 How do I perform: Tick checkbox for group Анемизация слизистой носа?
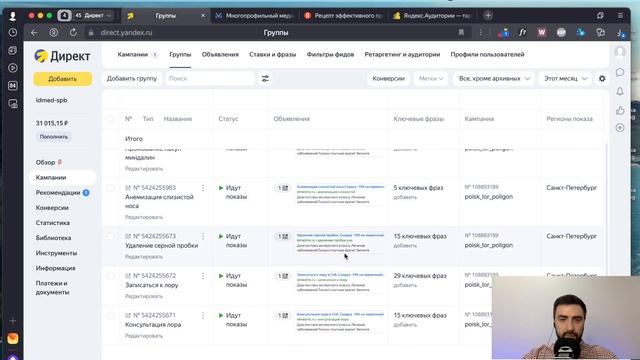click(110, 188)
